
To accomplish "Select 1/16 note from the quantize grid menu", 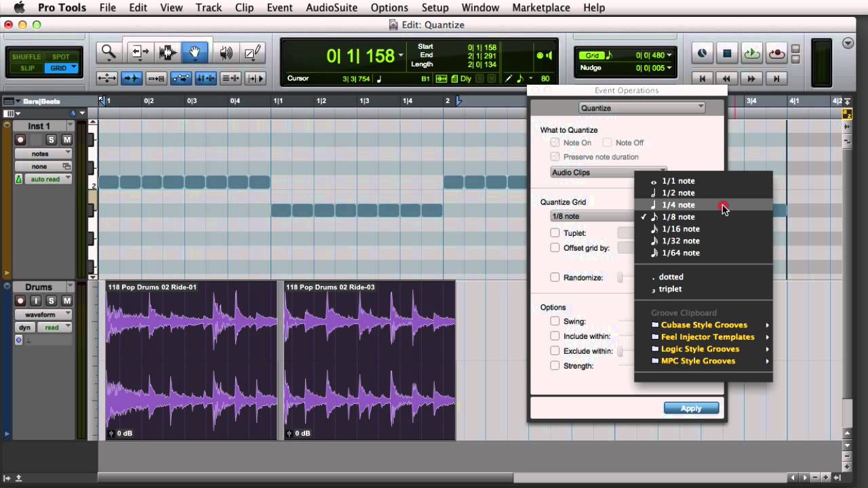I will (x=680, y=228).
